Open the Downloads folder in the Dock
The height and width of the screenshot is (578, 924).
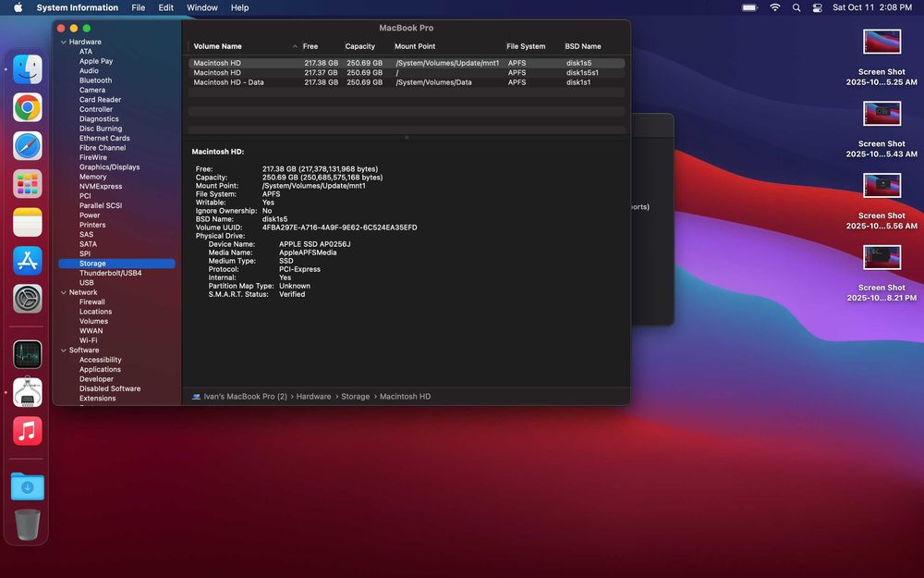(28, 486)
